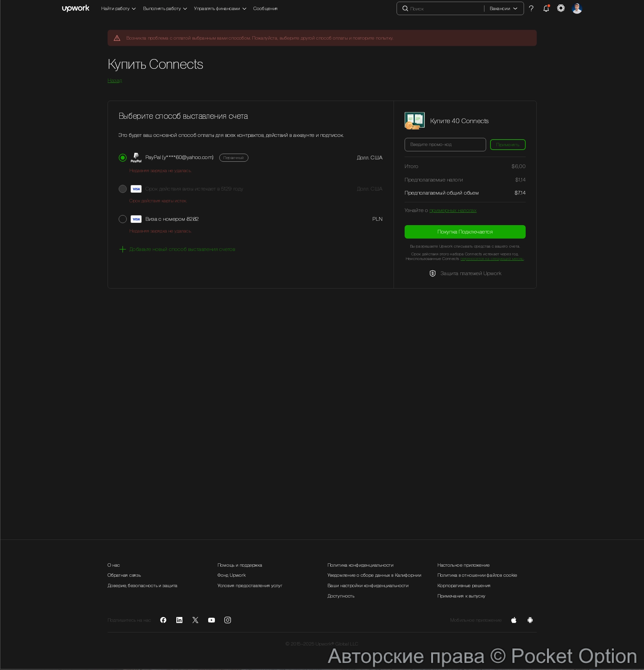The width and height of the screenshot is (644, 670).
Task: Select the expired Visa card radio
Action: click(123, 189)
